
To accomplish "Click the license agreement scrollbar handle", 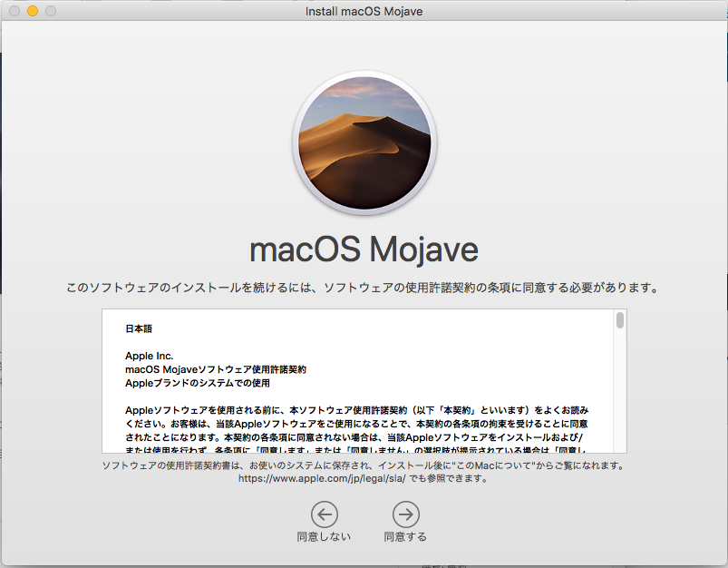I will (x=620, y=320).
